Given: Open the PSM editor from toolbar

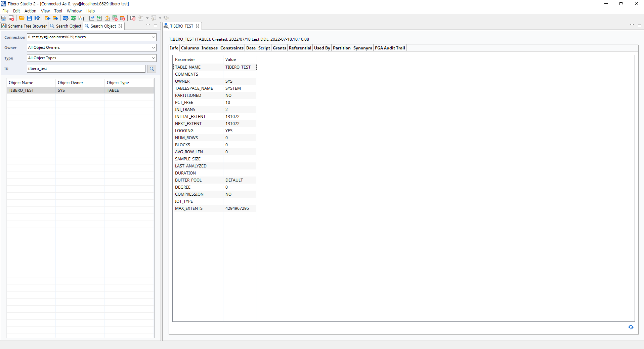Looking at the screenshot, I should pos(73,18).
